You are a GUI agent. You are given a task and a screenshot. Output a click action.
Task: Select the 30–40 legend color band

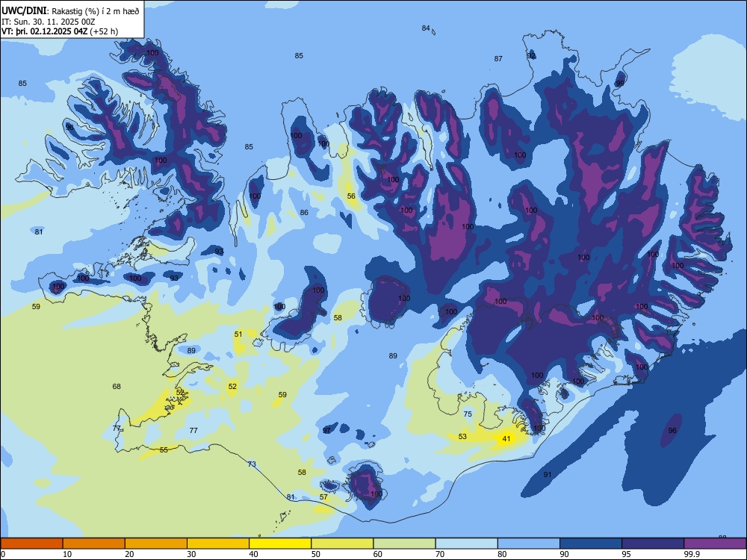[218, 544]
